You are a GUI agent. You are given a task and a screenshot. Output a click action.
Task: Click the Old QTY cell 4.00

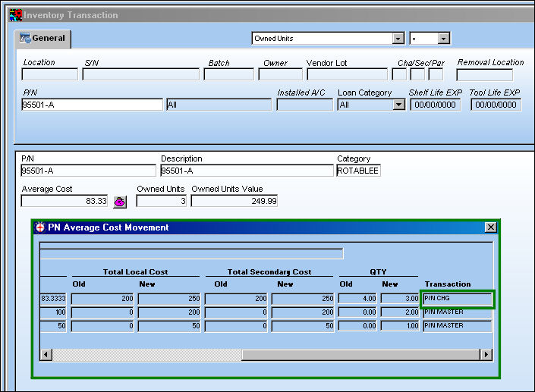(x=357, y=299)
